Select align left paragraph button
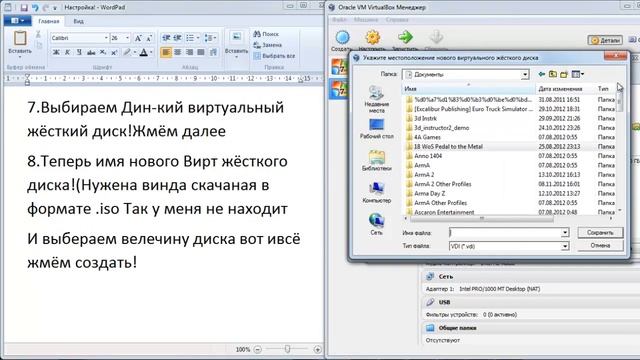This screenshot has width=640, height=360. tap(166, 52)
